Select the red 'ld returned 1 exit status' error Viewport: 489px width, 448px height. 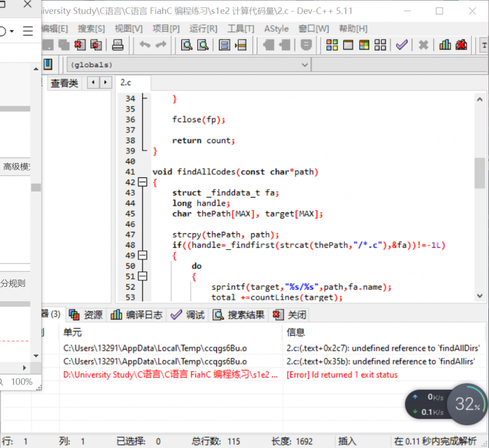pyautogui.click(x=341, y=375)
